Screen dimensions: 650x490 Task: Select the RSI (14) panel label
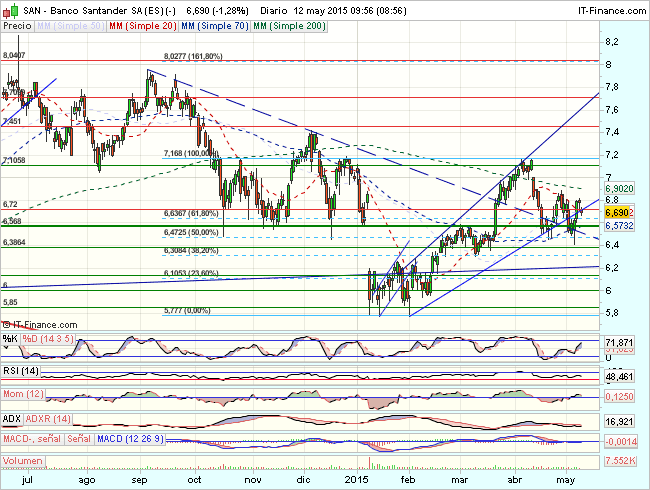21,371
